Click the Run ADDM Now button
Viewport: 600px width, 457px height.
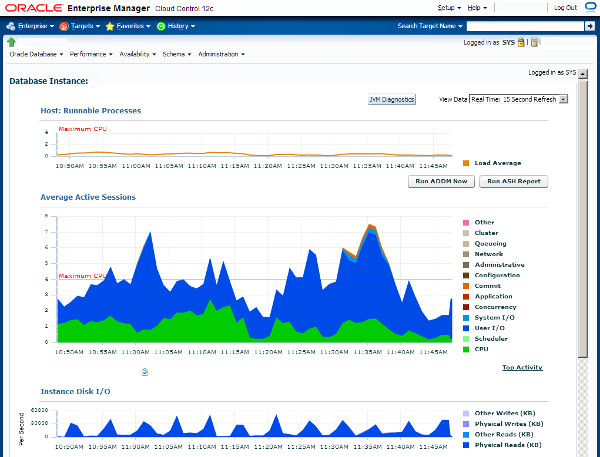tap(441, 181)
